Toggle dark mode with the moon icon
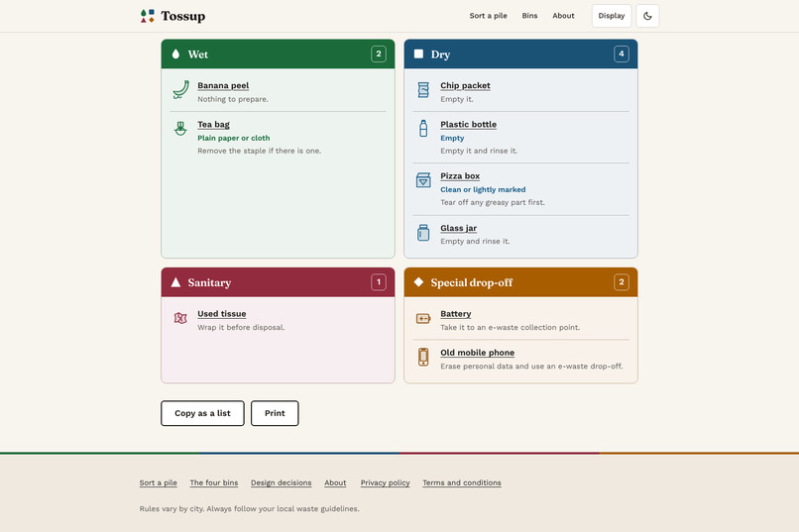The width and height of the screenshot is (799, 532). 647,16
